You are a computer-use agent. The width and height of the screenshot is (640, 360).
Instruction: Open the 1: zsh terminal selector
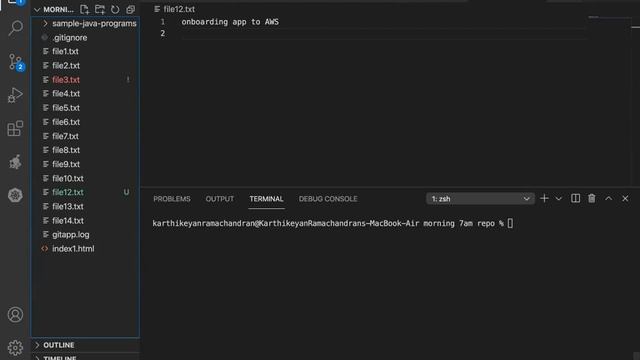coord(480,199)
